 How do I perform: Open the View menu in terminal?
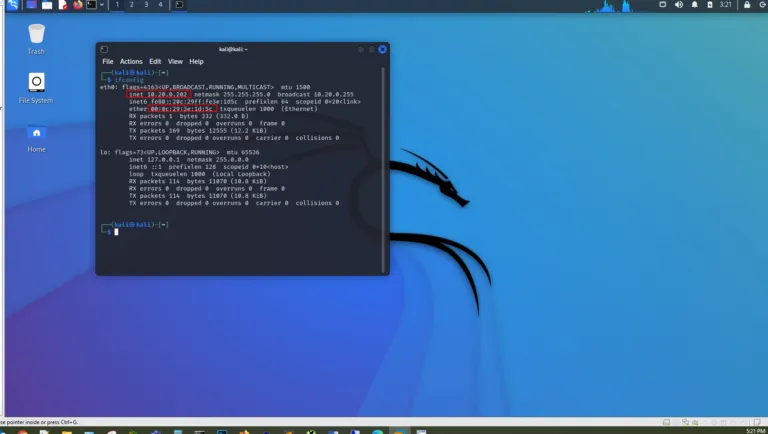pyautogui.click(x=175, y=62)
